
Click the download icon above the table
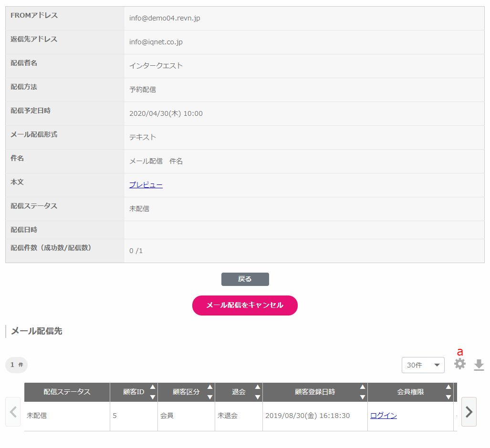pyautogui.click(x=479, y=365)
